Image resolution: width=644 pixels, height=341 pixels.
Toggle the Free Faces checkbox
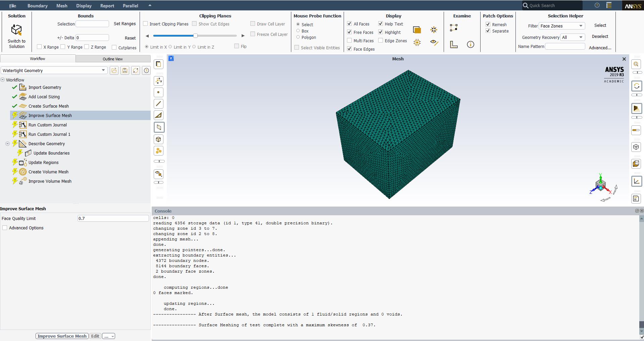349,32
